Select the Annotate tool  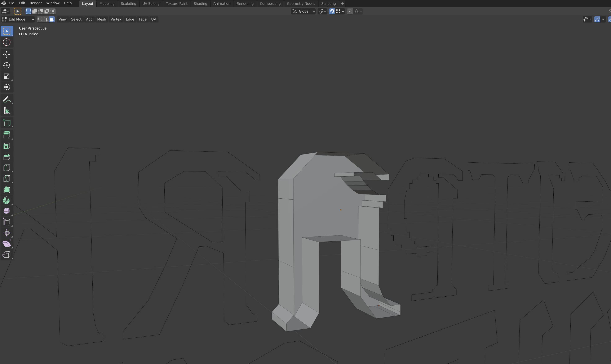click(7, 99)
